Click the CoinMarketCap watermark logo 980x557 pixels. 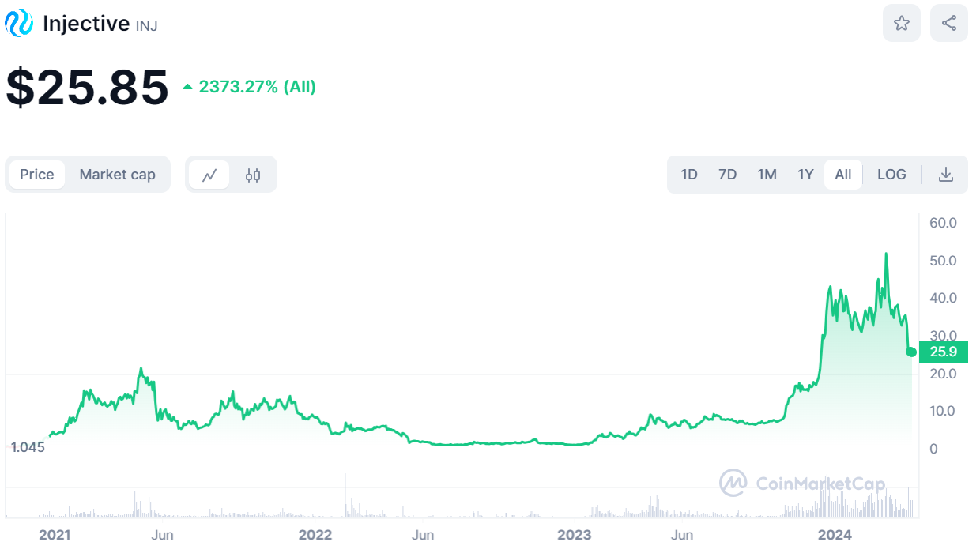pos(732,482)
